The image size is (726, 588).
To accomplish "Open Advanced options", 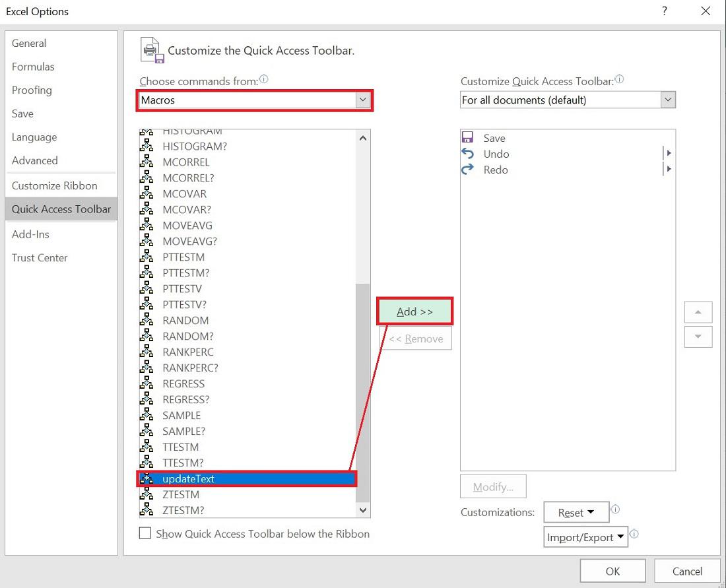I will (x=61, y=160).
